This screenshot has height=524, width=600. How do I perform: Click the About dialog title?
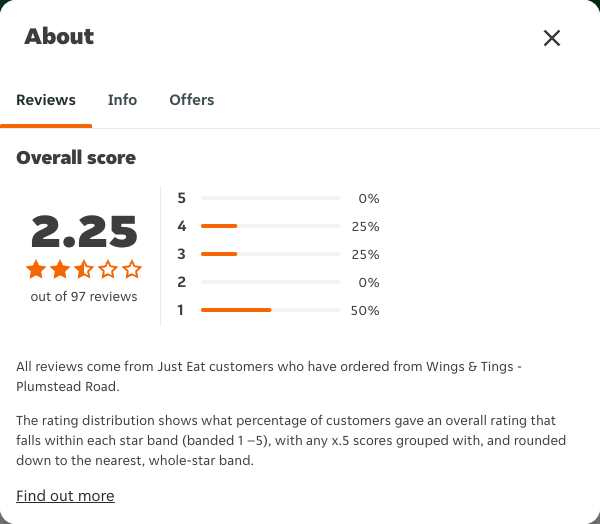pyautogui.click(x=59, y=37)
